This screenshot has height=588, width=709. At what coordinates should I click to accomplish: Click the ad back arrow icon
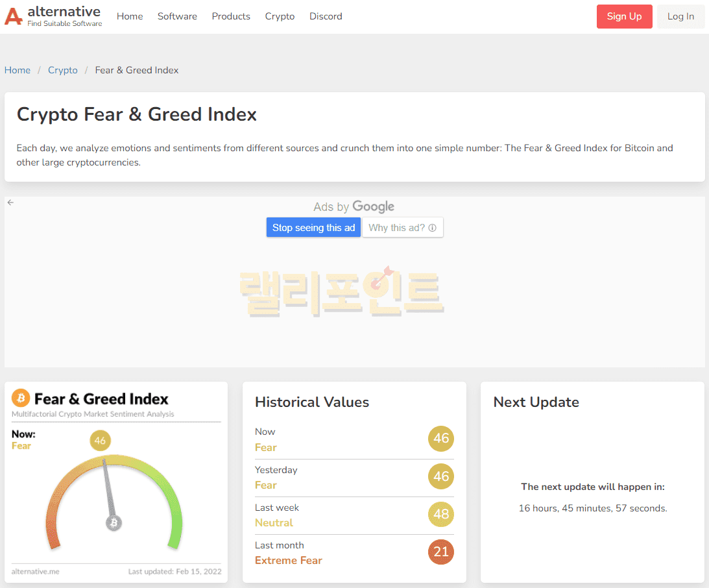(10, 202)
